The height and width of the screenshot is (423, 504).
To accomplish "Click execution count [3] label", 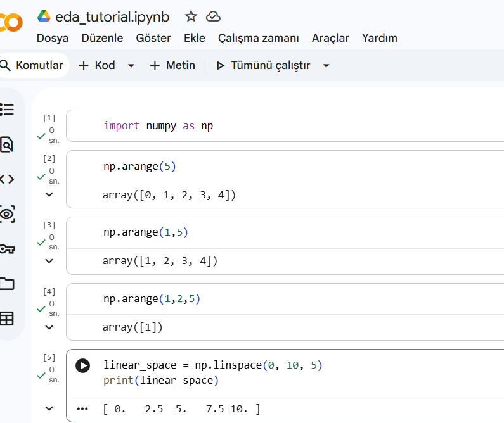I will 49,225.
